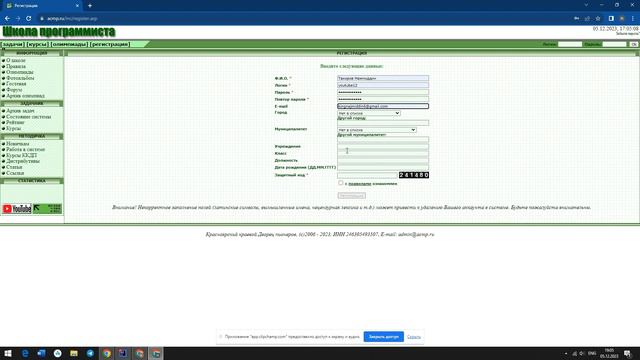This screenshot has width=640, height=360.
Task: Open the Ссылки sidebar link
Action: point(15,173)
